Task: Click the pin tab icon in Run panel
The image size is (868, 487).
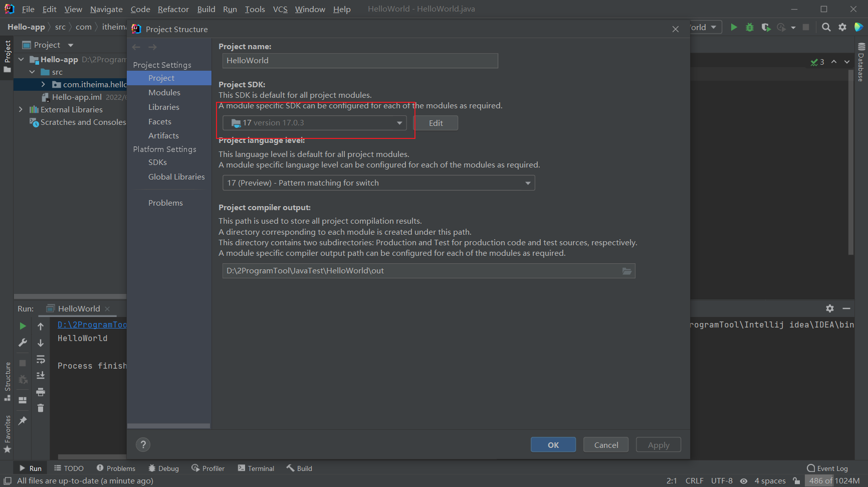Action: (x=23, y=421)
